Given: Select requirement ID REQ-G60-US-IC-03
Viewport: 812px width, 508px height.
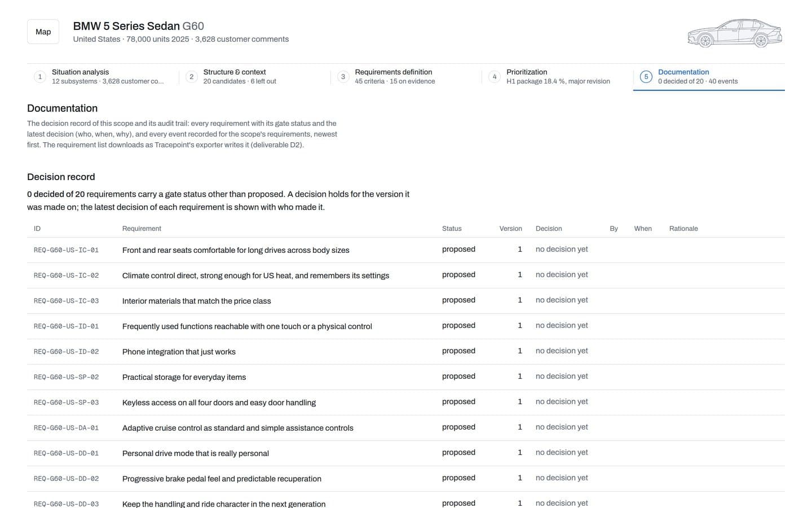Looking at the screenshot, I should pyautogui.click(x=66, y=301).
